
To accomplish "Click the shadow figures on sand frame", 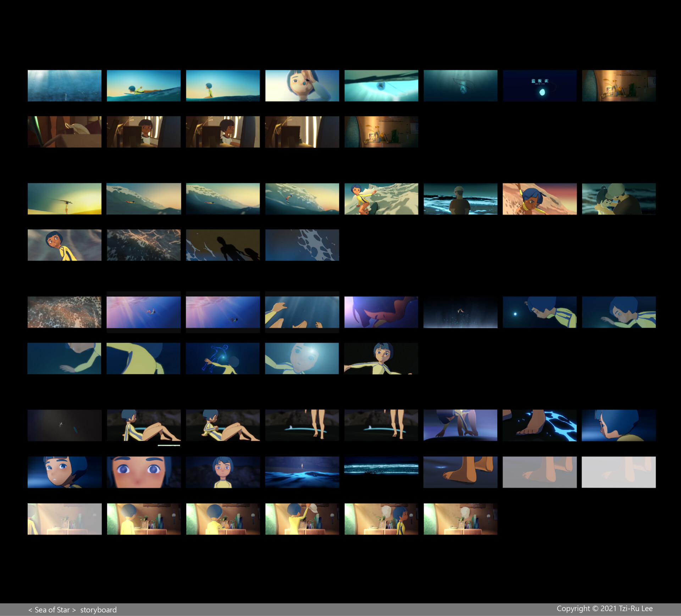I will pos(223,245).
